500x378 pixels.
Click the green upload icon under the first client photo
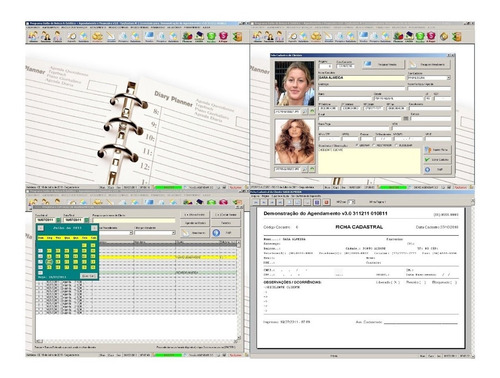(312, 112)
